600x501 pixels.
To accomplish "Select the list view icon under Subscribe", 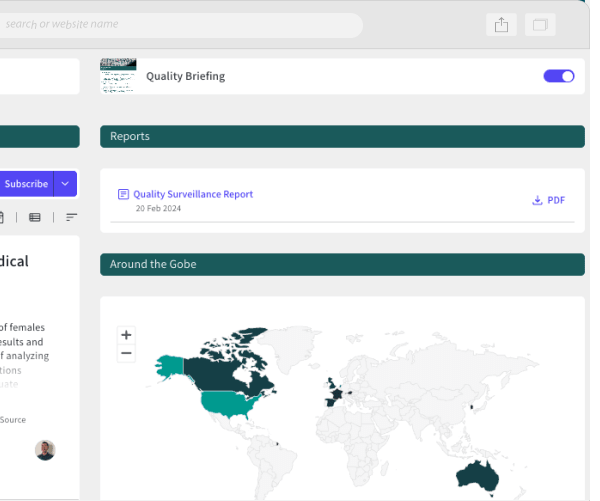I will (x=35, y=217).
